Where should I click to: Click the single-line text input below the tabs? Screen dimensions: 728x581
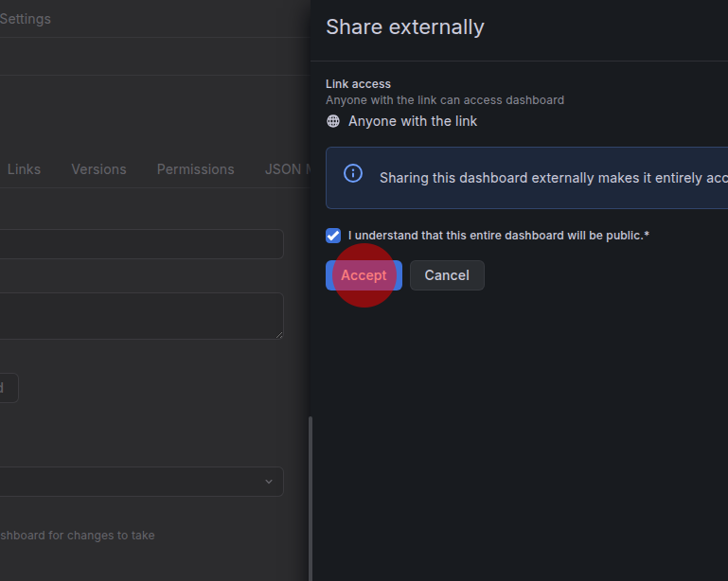coord(142,244)
